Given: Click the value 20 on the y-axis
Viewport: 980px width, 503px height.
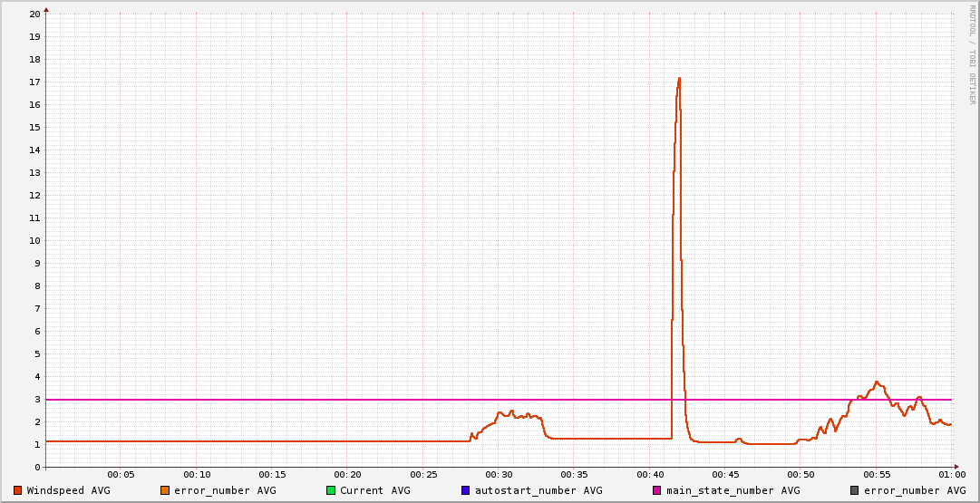Looking at the screenshot, I should pos(34,15).
